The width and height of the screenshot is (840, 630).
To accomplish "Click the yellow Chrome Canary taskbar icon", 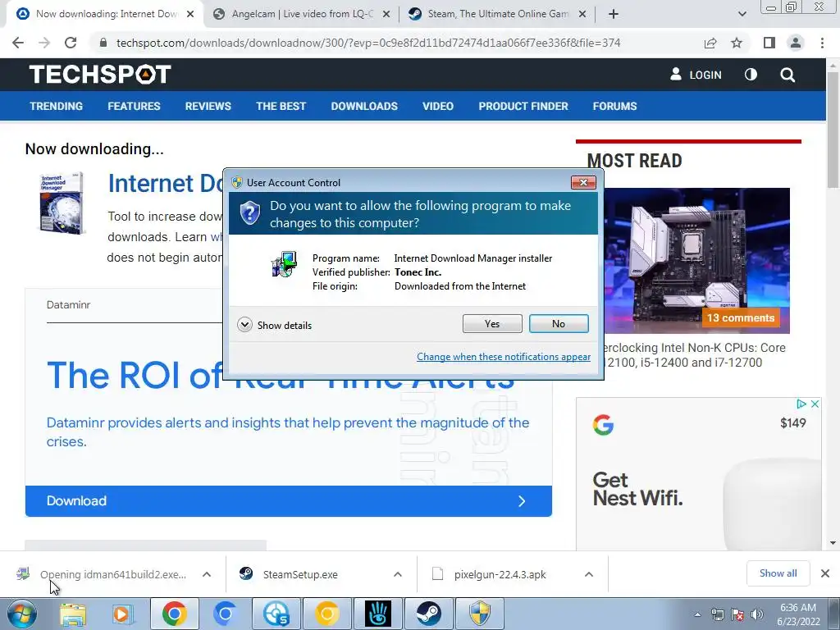I will (326, 614).
